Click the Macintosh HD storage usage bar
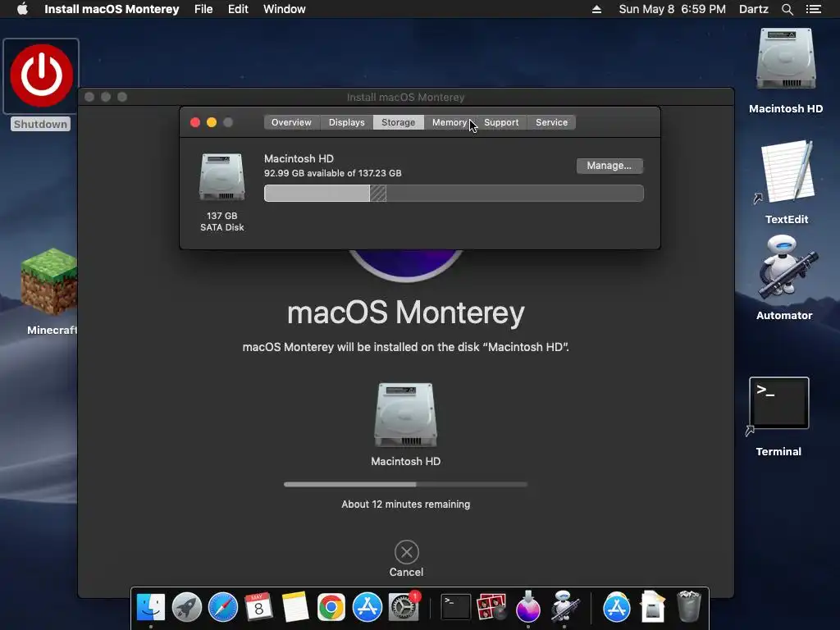The width and height of the screenshot is (840, 630). tap(454, 193)
